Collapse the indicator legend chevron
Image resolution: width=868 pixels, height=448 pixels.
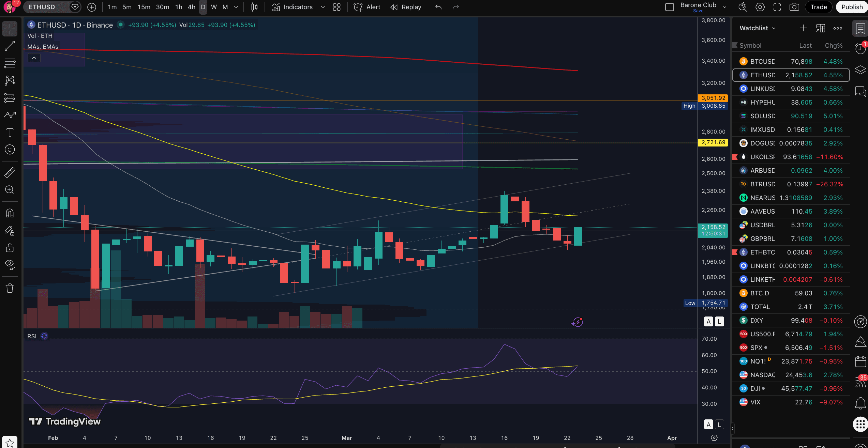point(34,58)
